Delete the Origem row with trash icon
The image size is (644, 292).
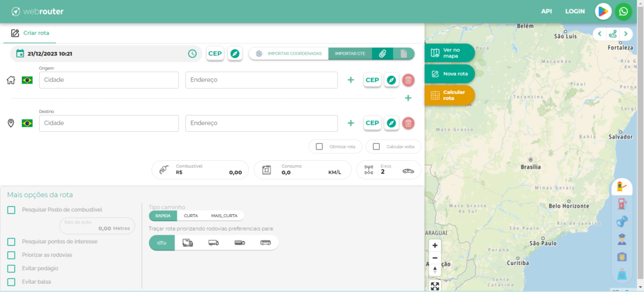[408, 80]
